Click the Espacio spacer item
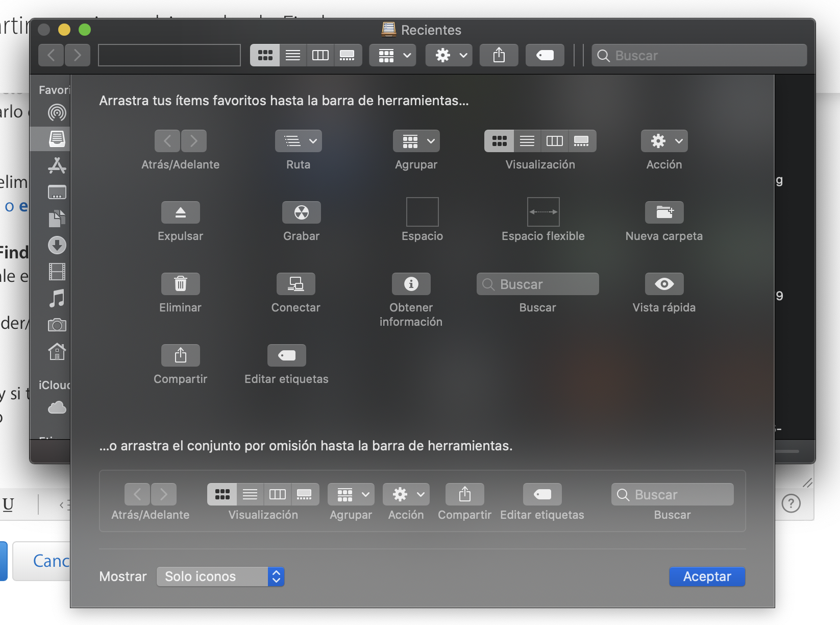The image size is (840, 625). [423, 212]
